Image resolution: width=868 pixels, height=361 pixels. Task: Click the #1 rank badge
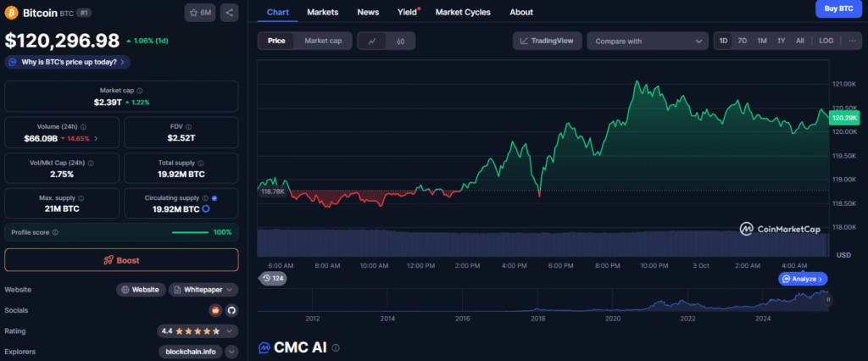click(x=84, y=13)
